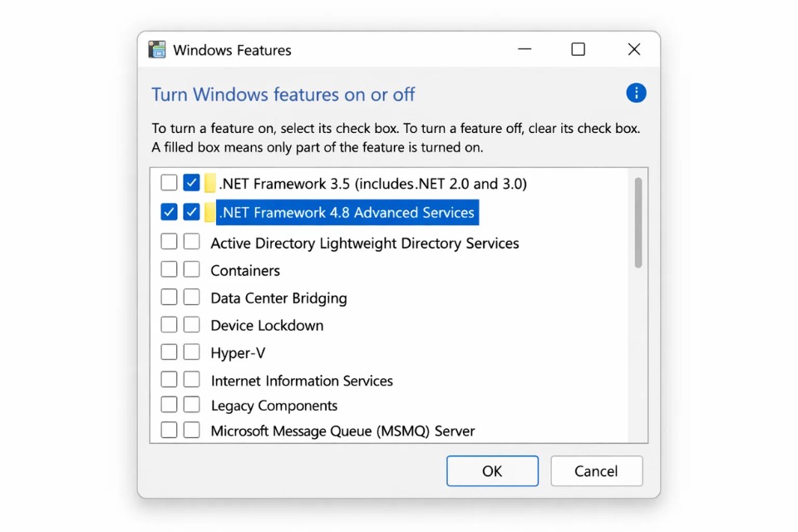Check Microsoft Message Queue (MSMQ) Server
The image size is (798, 532).
[192, 431]
